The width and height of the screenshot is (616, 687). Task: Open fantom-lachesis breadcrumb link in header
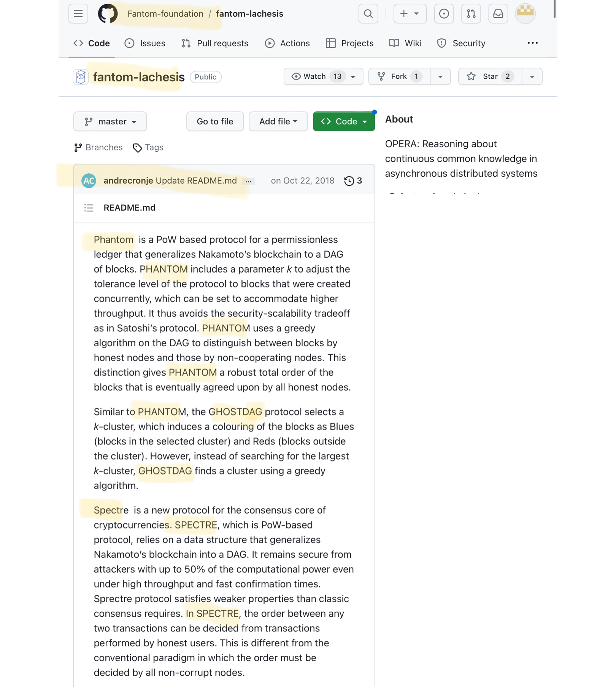pyautogui.click(x=249, y=14)
